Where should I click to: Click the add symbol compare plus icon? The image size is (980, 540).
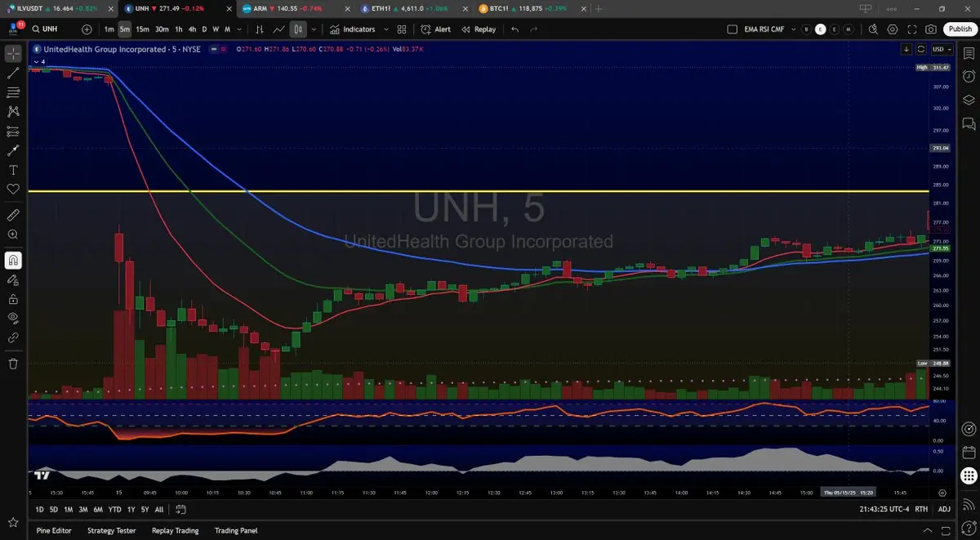(x=87, y=29)
